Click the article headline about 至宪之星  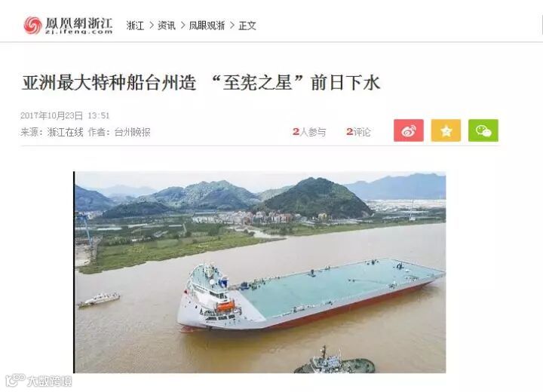point(201,83)
